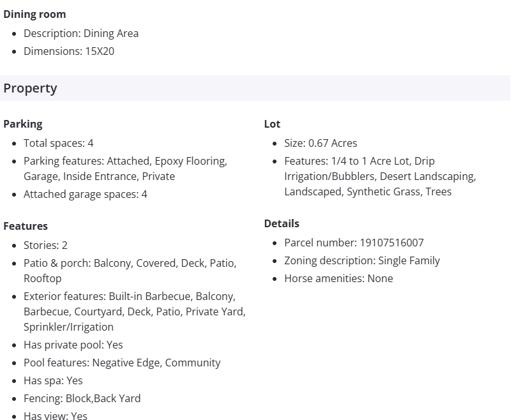Click the Total spaces 4 item
The width and height of the screenshot is (514, 420).
(59, 143)
